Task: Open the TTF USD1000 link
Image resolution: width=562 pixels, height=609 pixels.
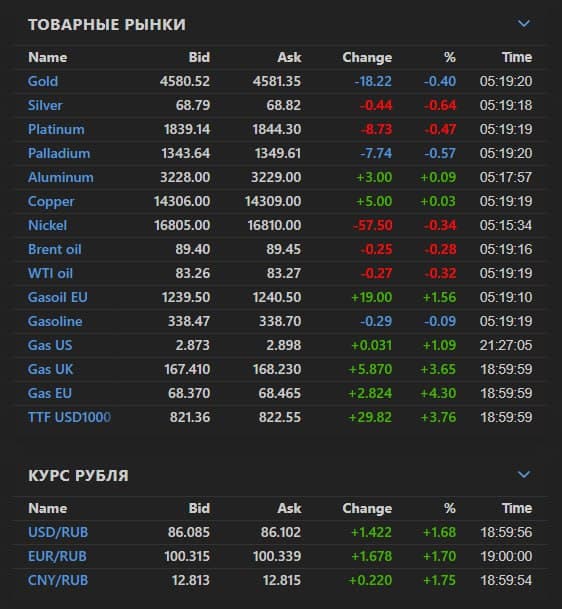Action: tap(69, 418)
